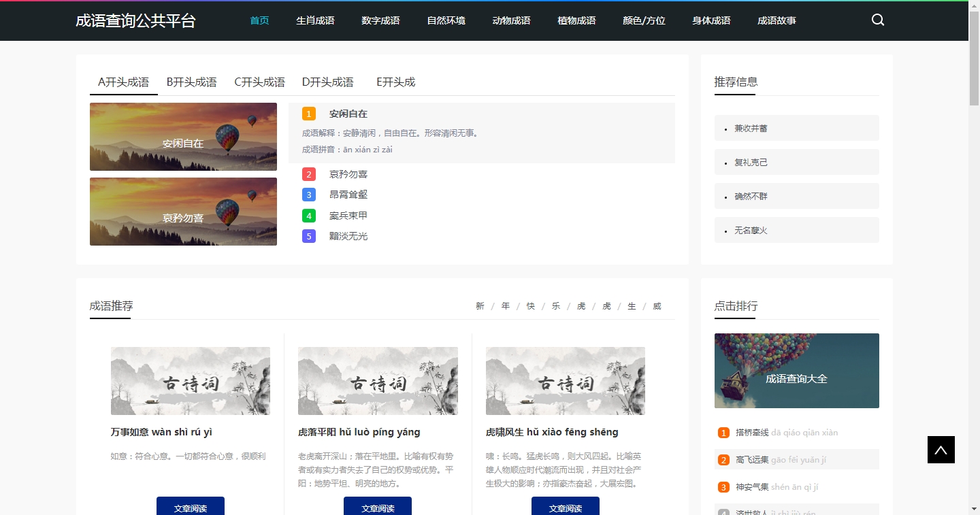This screenshot has width=980, height=515.
Task: Click the red number 2 badge
Action: coord(309,174)
